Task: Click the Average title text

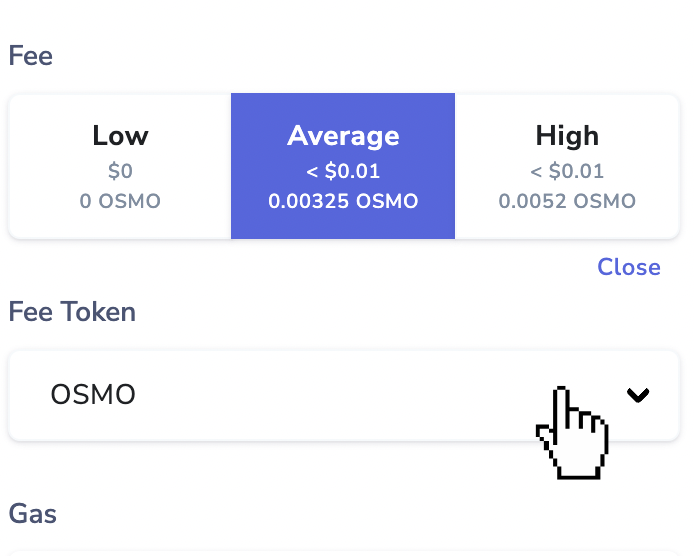Action: point(343,136)
